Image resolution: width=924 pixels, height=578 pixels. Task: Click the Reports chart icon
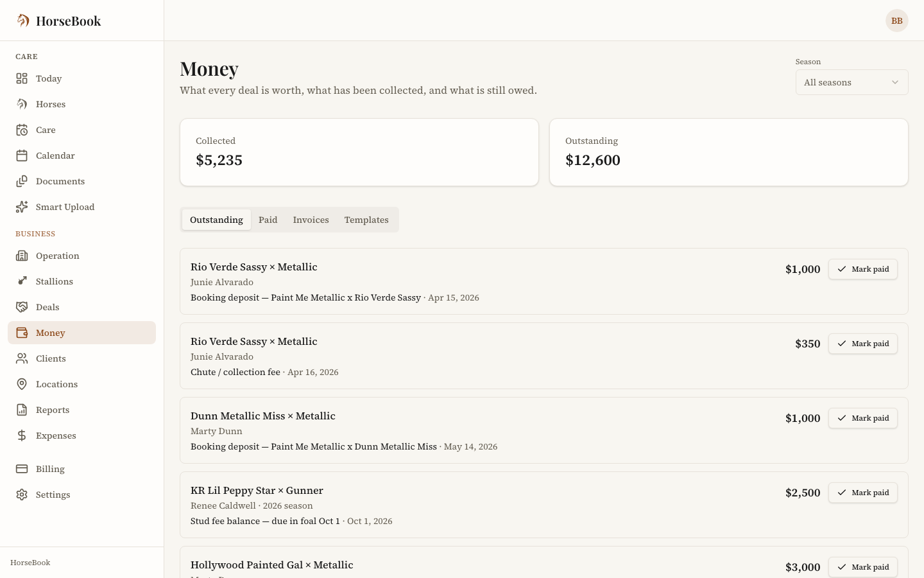(x=22, y=410)
